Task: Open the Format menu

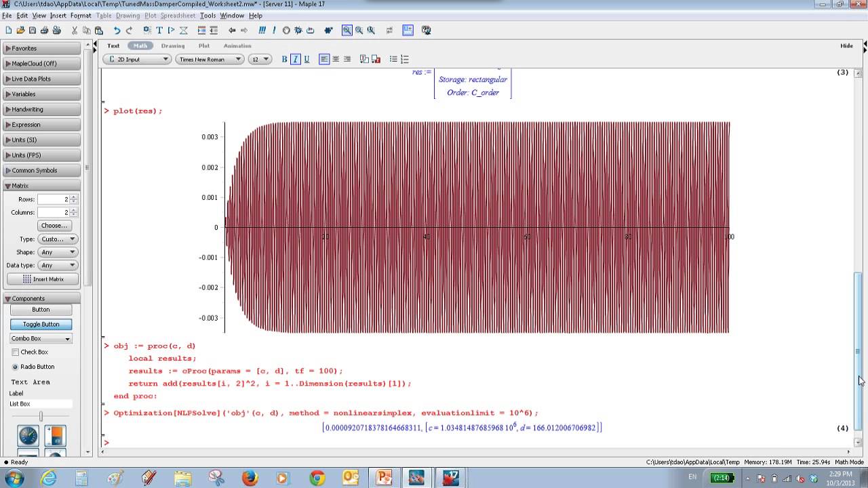Action: click(x=81, y=16)
